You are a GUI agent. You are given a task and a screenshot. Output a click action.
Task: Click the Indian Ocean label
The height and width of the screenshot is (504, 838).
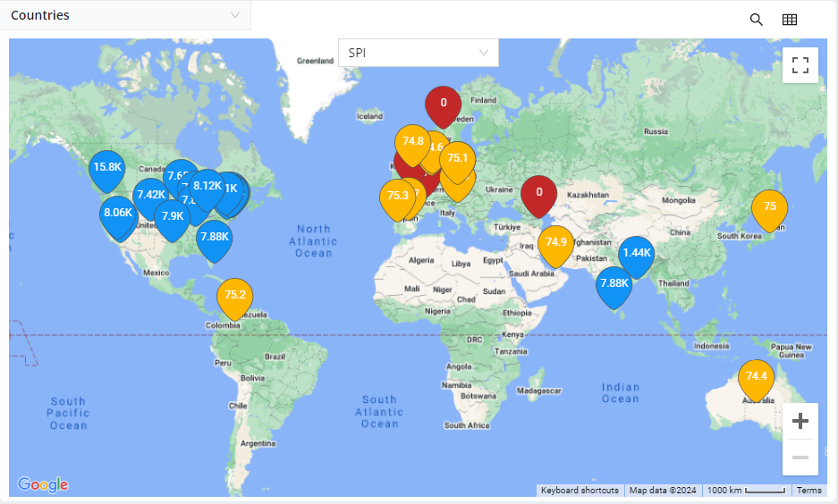tap(620, 392)
